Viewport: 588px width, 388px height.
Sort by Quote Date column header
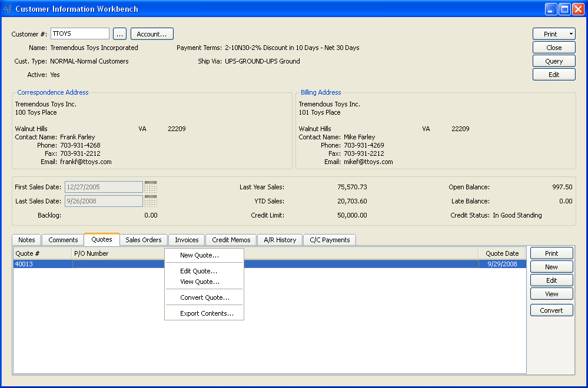pyautogui.click(x=502, y=253)
